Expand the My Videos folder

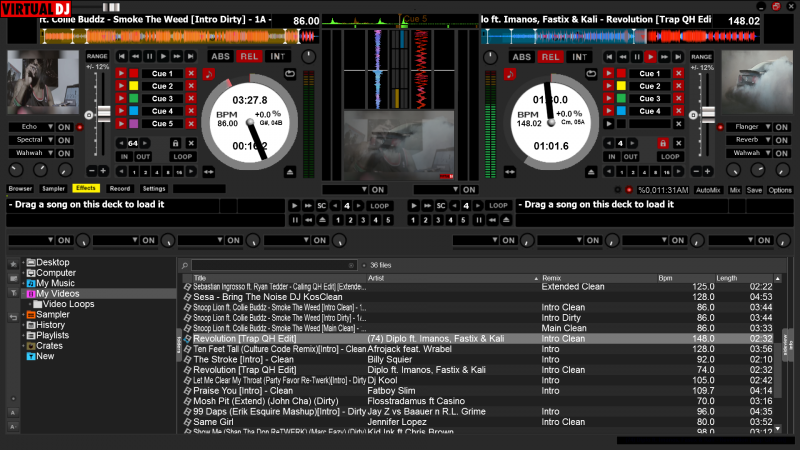(23, 294)
